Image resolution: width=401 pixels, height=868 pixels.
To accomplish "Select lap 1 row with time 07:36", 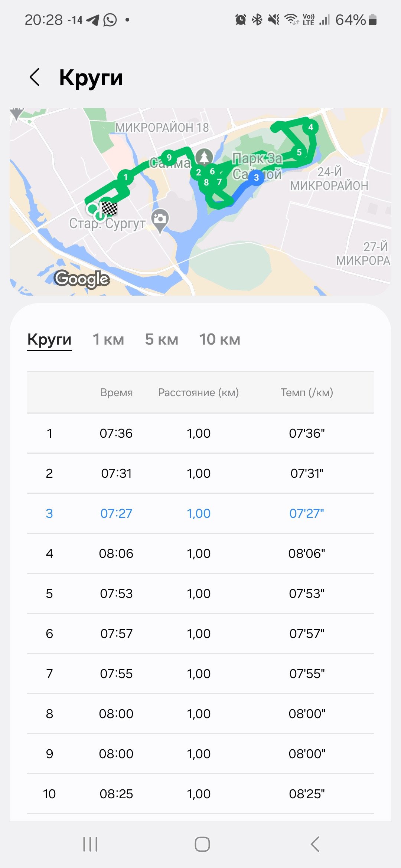I will click(200, 433).
